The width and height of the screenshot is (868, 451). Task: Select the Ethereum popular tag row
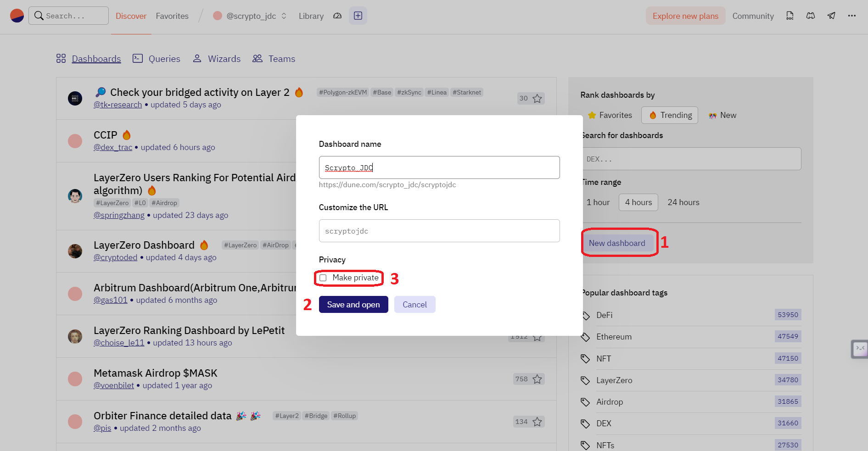(691, 337)
